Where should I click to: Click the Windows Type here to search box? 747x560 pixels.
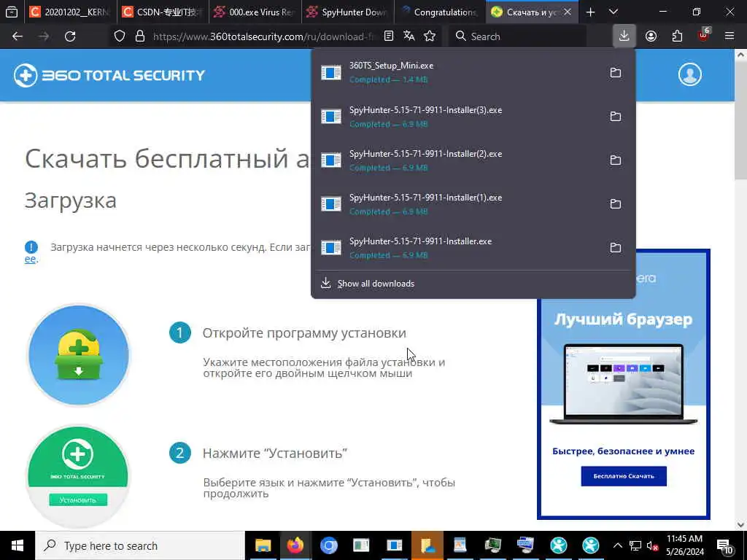coord(139,545)
